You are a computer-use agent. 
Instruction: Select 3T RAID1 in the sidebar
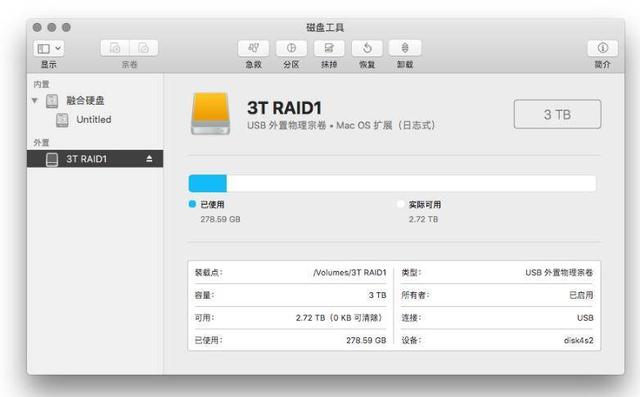click(95, 159)
